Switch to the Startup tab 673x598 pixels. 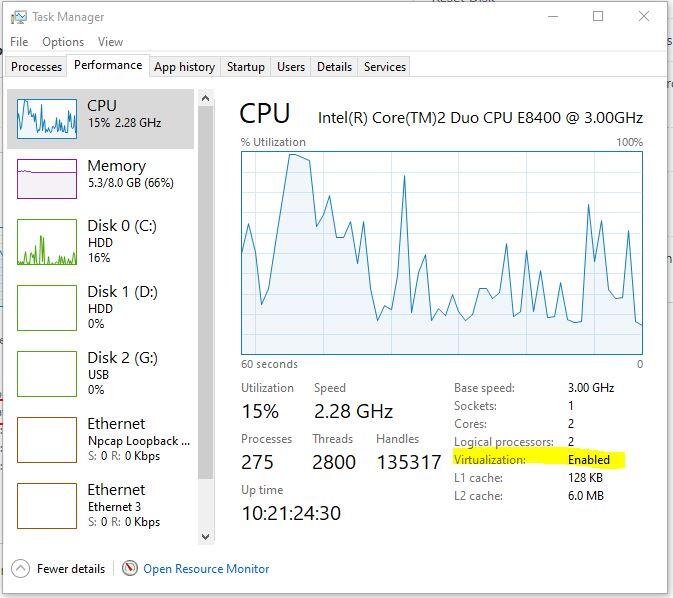pyautogui.click(x=246, y=67)
